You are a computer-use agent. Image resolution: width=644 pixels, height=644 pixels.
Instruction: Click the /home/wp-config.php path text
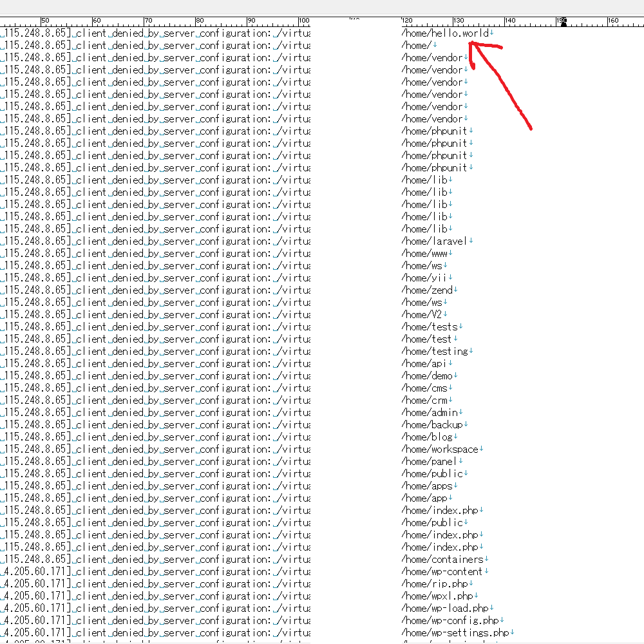pyautogui.click(x=450, y=621)
